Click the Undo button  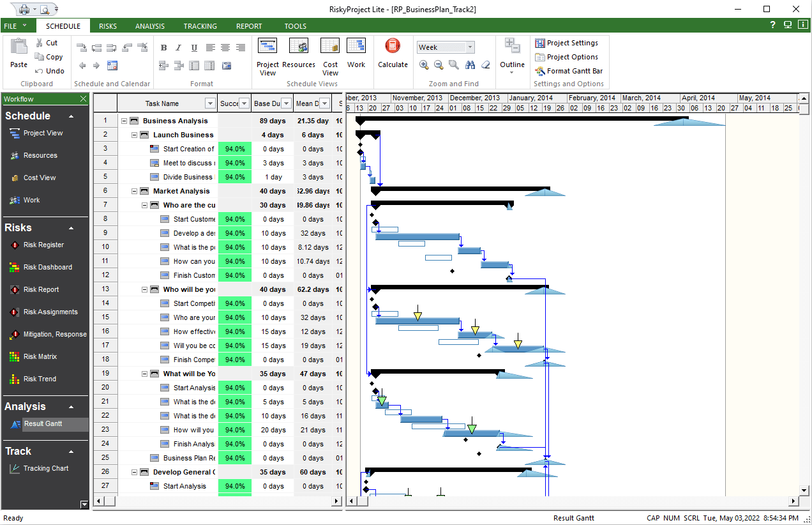click(49, 71)
